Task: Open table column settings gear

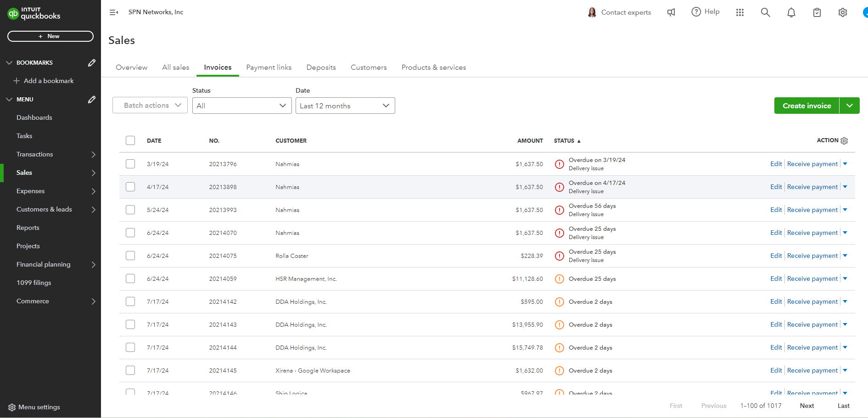Action: click(x=844, y=141)
